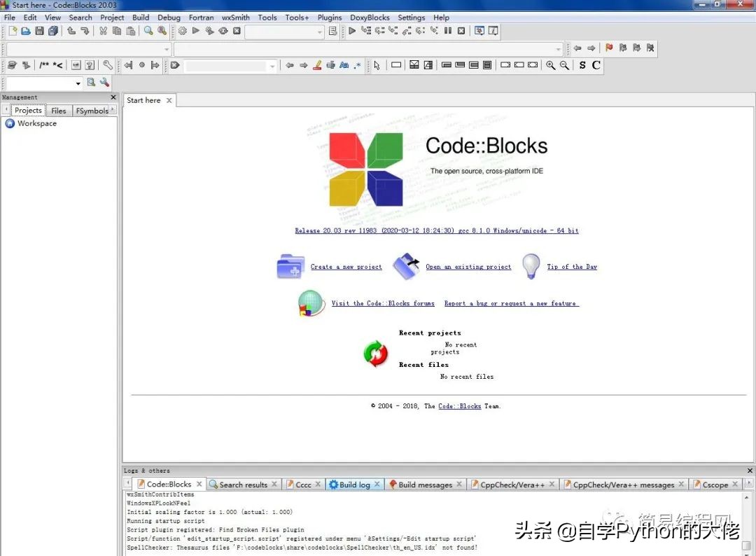Expand the dropdown in the bottom toolbar row
This screenshot has width=756, height=556.
click(78, 83)
